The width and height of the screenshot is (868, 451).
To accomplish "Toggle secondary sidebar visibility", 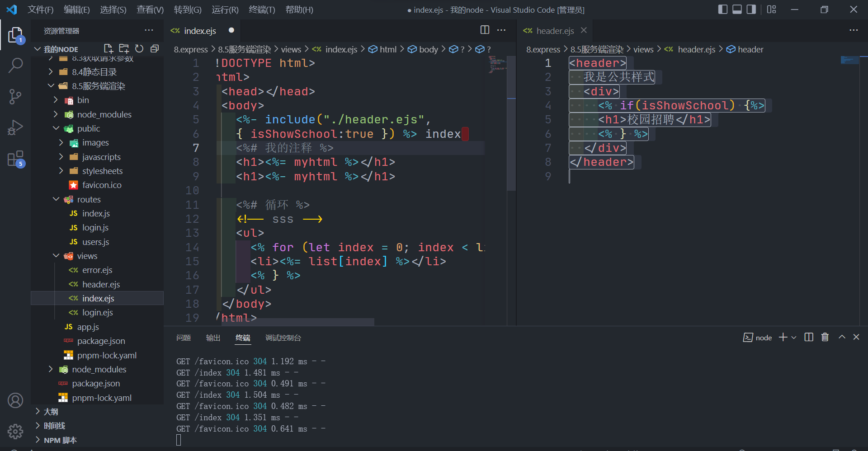I will pyautogui.click(x=751, y=9).
